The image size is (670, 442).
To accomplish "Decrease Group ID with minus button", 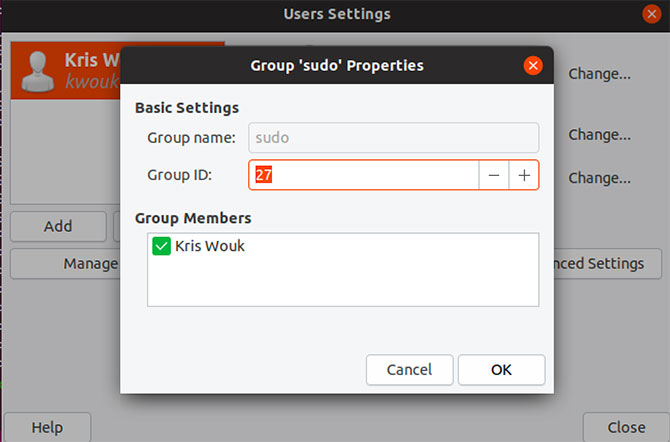I will 493,175.
